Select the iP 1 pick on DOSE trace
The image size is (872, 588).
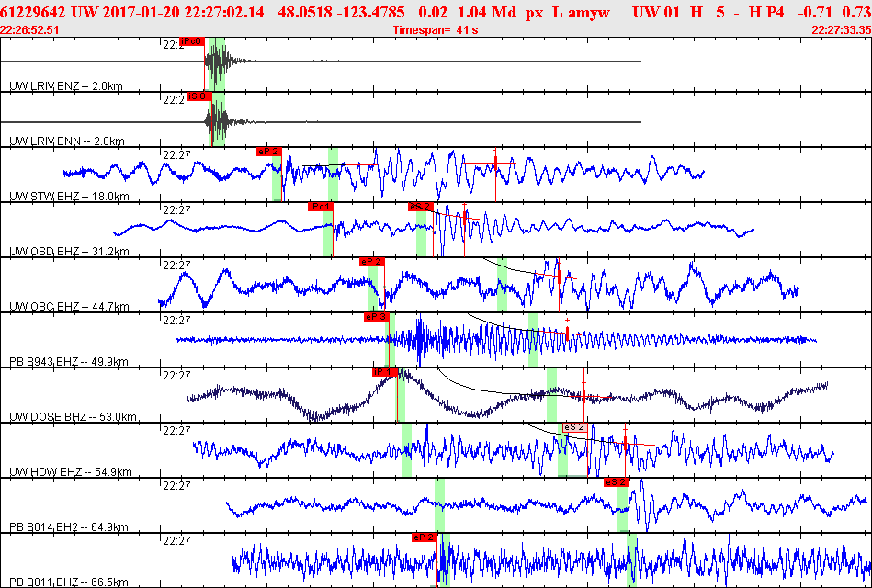tap(383, 371)
